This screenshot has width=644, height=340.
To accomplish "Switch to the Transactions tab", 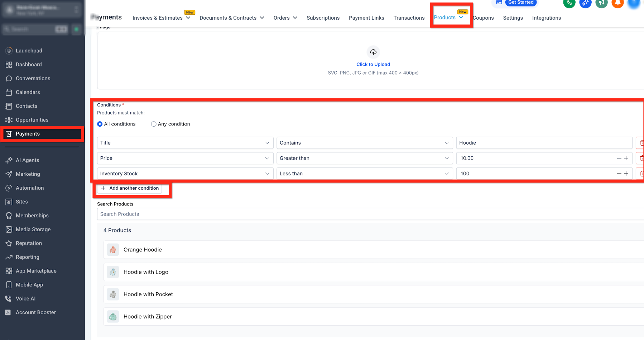I will click(409, 18).
